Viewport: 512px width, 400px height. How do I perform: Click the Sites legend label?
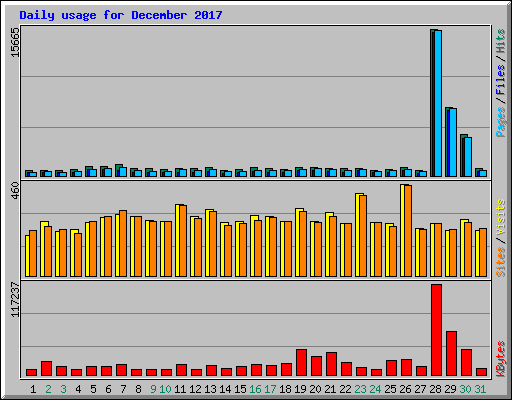point(501,262)
